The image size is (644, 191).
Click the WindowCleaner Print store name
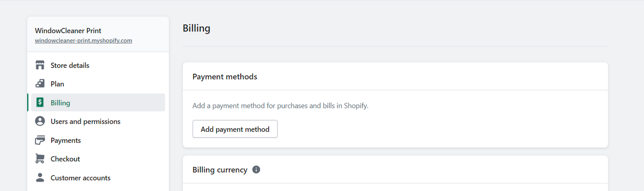68,31
